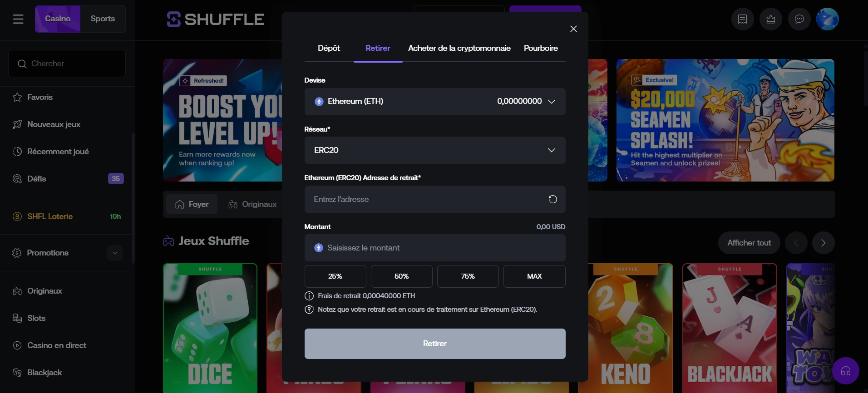Open the Devise Ethereum (ETH) dropdown
Viewport: 868px width, 393px height.
tap(435, 102)
